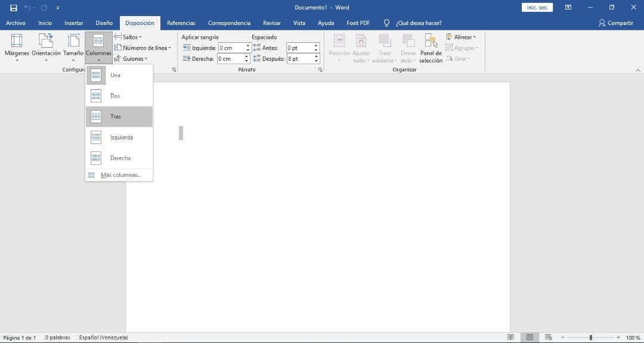Click the Inic. ses. sign-in button
The width and height of the screenshot is (644, 343).
[x=537, y=8]
